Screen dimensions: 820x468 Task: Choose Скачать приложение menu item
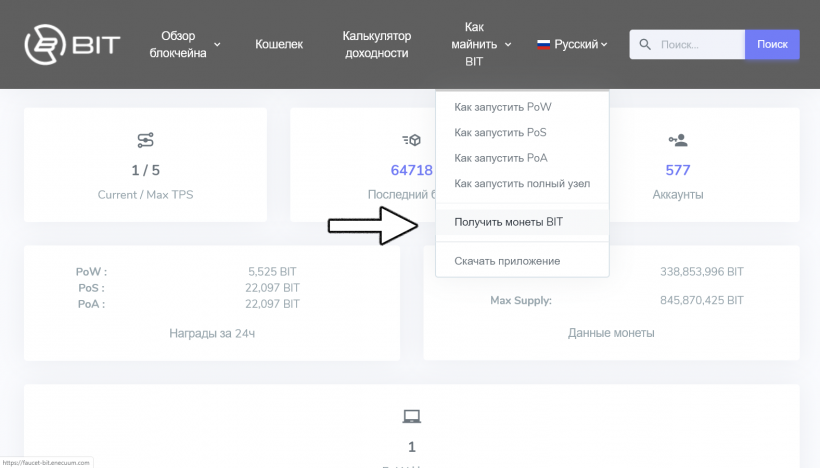522,261
